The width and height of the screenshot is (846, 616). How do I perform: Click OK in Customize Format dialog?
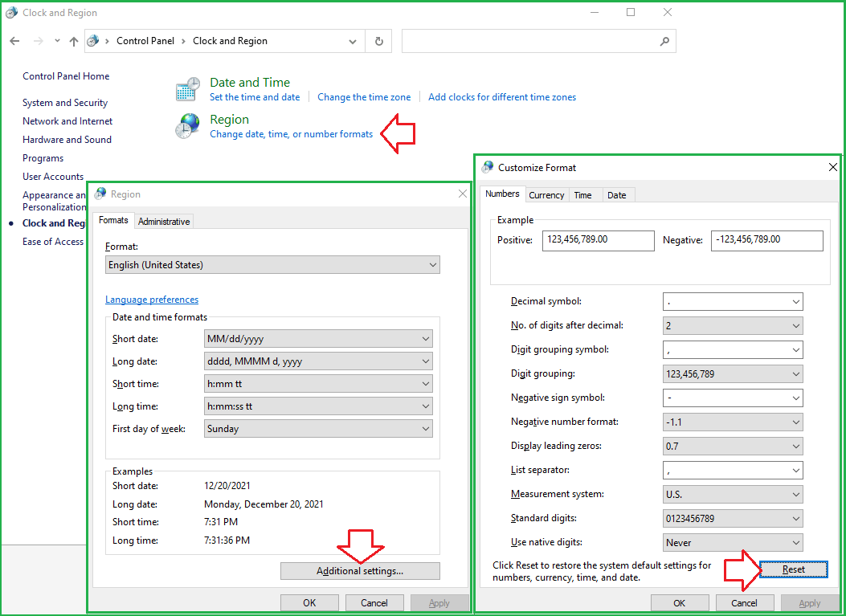pyautogui.click(x=679, y=602)
